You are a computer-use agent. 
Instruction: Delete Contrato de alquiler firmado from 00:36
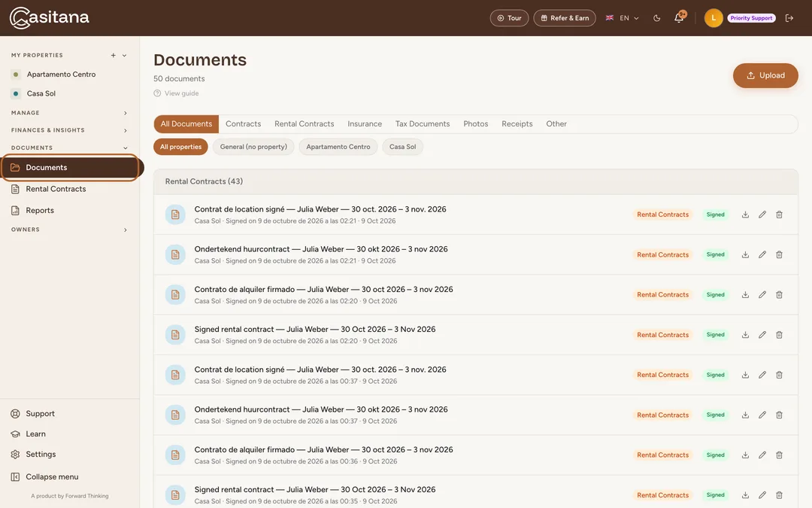(779, 455)
